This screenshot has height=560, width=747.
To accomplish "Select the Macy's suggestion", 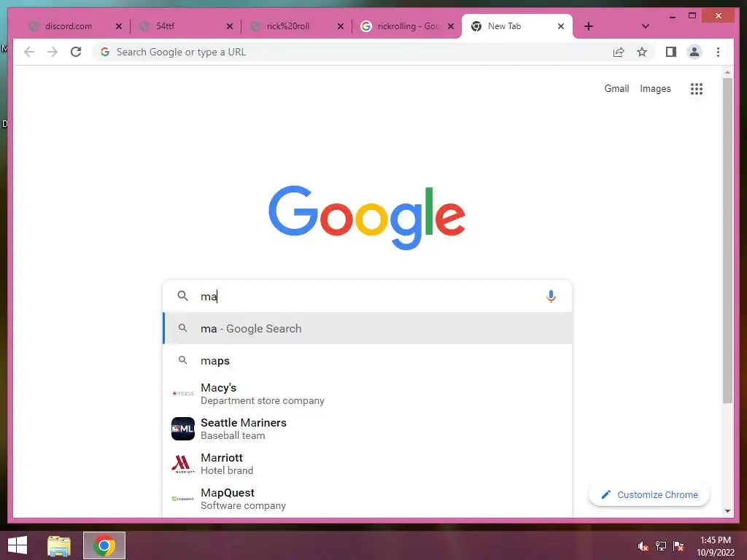I will click(x=368, y=394).
